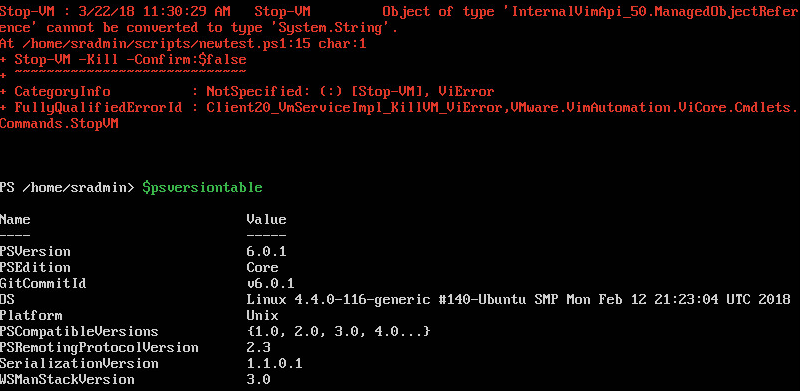The height and width of the screenshot is (391, 800).
Task: Click the PSVersion value 6.0.1
Action: click(266, 252)
